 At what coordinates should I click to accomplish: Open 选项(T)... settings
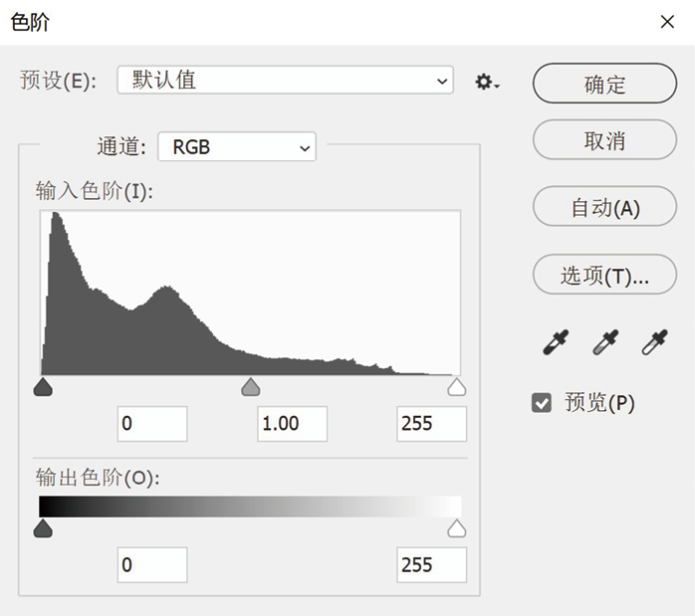pyautogui.click(x=604, y=275)
